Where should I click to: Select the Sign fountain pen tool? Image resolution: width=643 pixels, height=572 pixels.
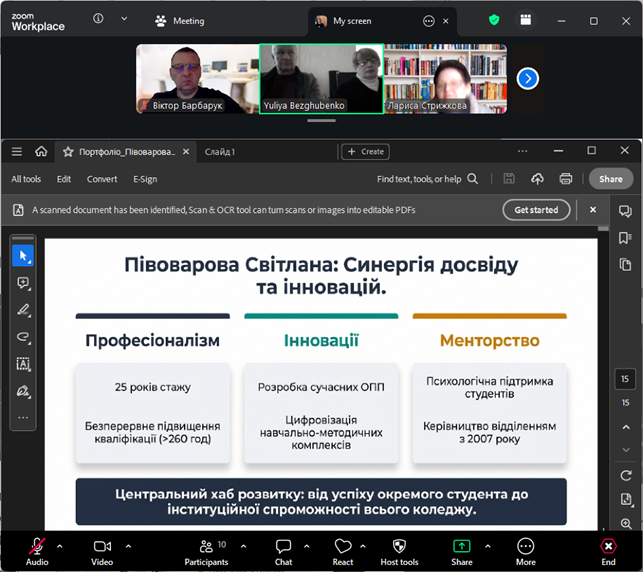pyautogui.click(x=23, y=391)
